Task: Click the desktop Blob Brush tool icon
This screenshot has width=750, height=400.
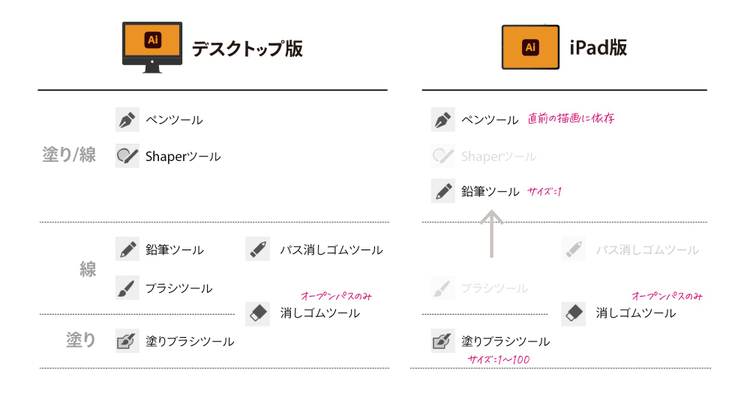Action: pos(127,341)
